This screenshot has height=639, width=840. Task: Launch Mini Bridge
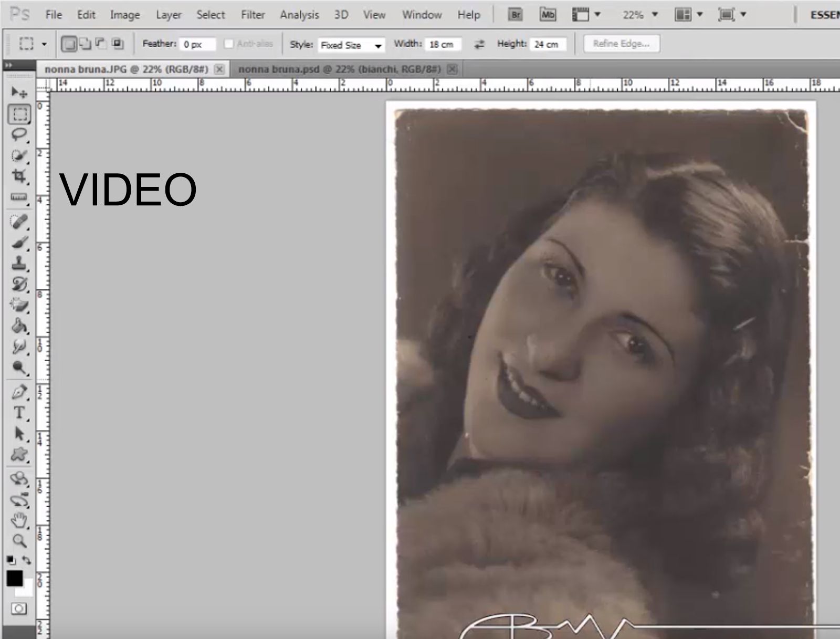pos(548,15)
